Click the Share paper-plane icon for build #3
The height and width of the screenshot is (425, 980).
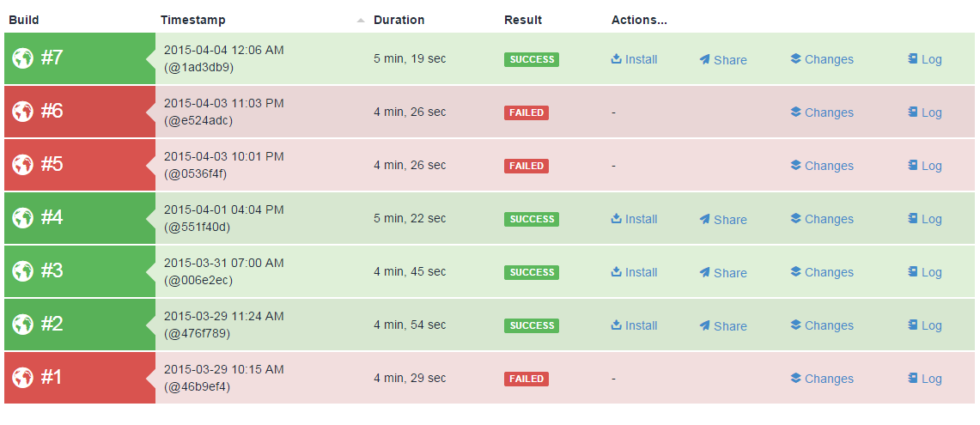(x=704, y=272)
